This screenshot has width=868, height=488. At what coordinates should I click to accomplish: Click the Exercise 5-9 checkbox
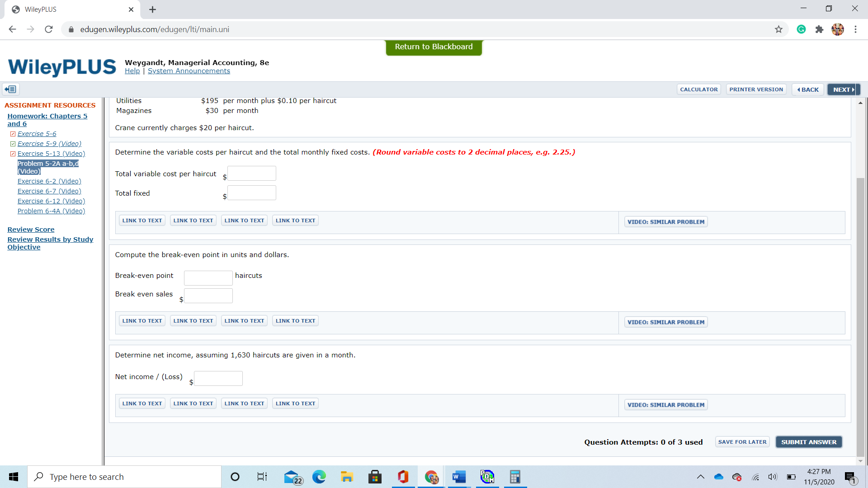(x=13, y=144)
